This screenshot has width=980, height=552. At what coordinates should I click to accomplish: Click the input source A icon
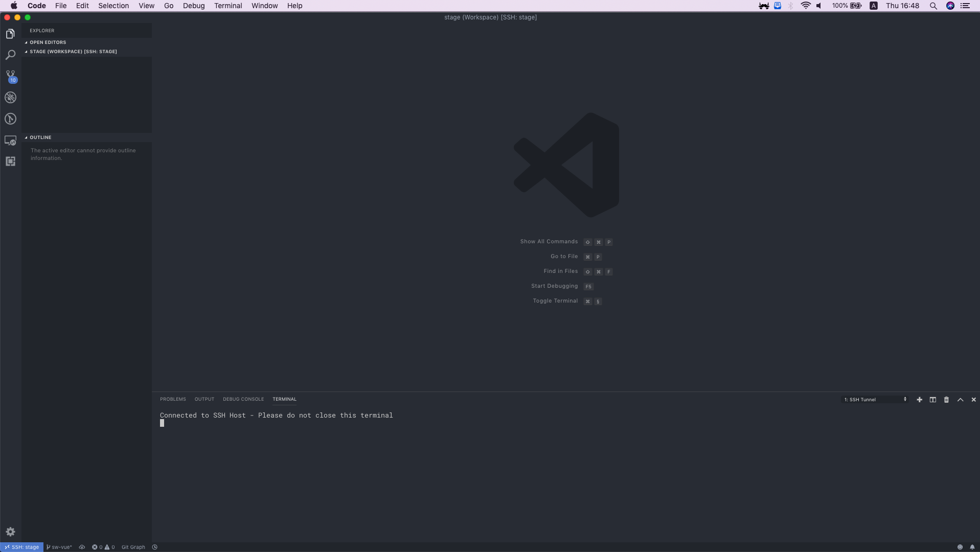click(874, 6)
